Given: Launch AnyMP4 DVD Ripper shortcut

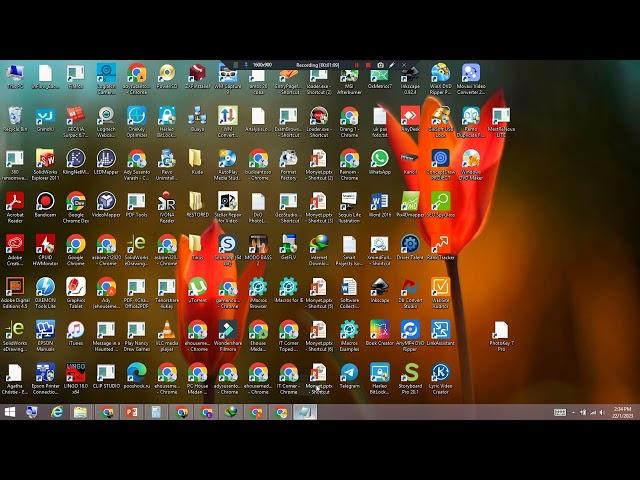Looking at the screenshot, I should 410,335.
